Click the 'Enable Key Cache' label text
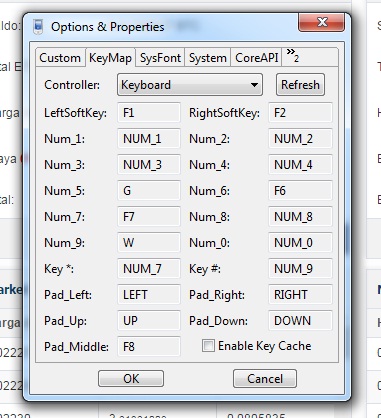This screenshot has height=418, width=381. [x=265, y=346]
